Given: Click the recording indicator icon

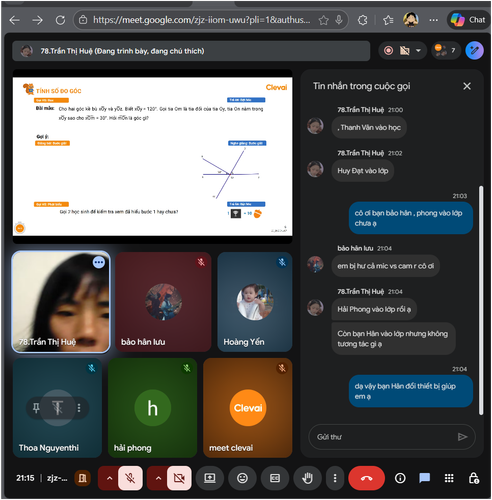Looking at the screenshot, I should (x=388, y=51).
